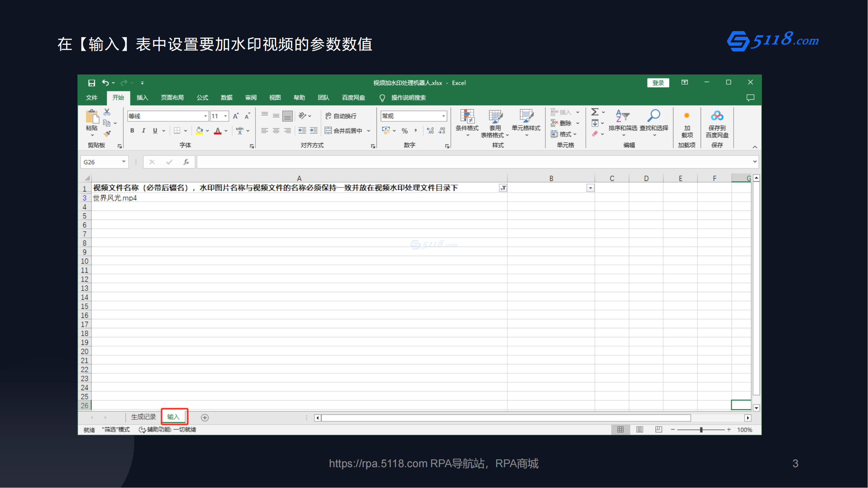Click the Name Box showing G26
This screenshot has height=488, width=868.
pyautogui.click(x=101, y=162)
